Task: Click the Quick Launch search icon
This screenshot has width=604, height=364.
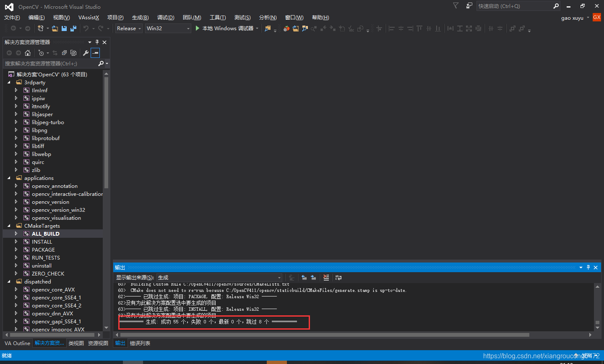Action: coord(556,6)
